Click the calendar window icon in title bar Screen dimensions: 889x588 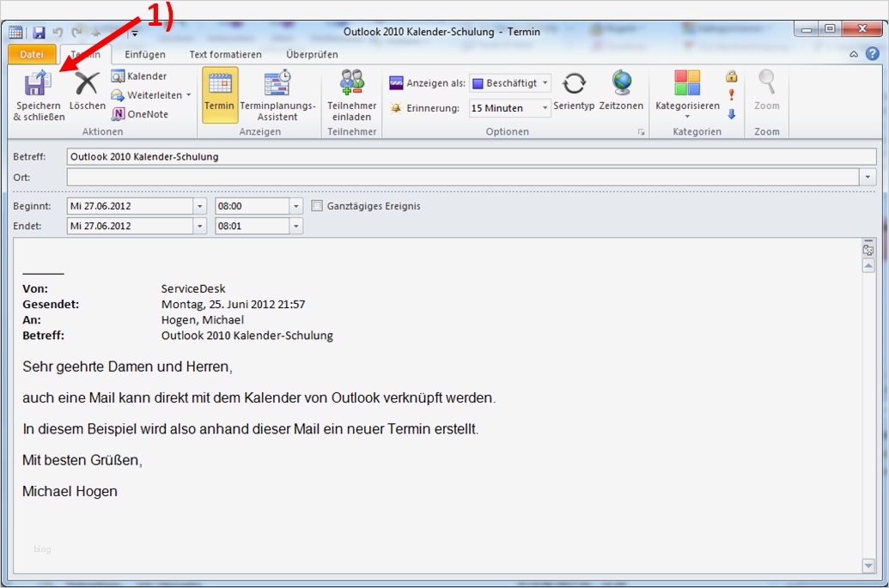click(15, 33)
